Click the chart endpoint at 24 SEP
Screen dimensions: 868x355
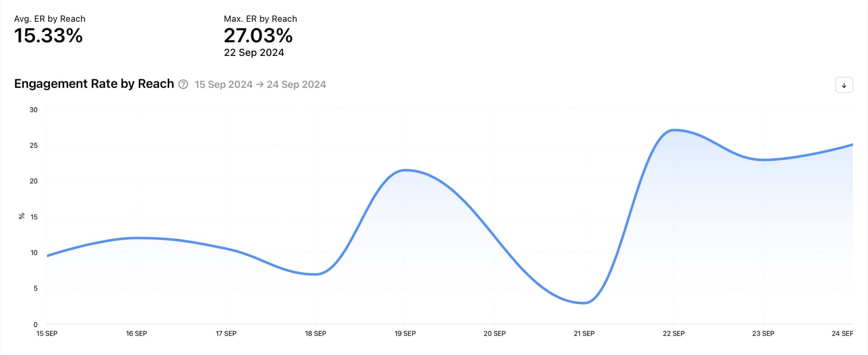(x=853, y=145)
